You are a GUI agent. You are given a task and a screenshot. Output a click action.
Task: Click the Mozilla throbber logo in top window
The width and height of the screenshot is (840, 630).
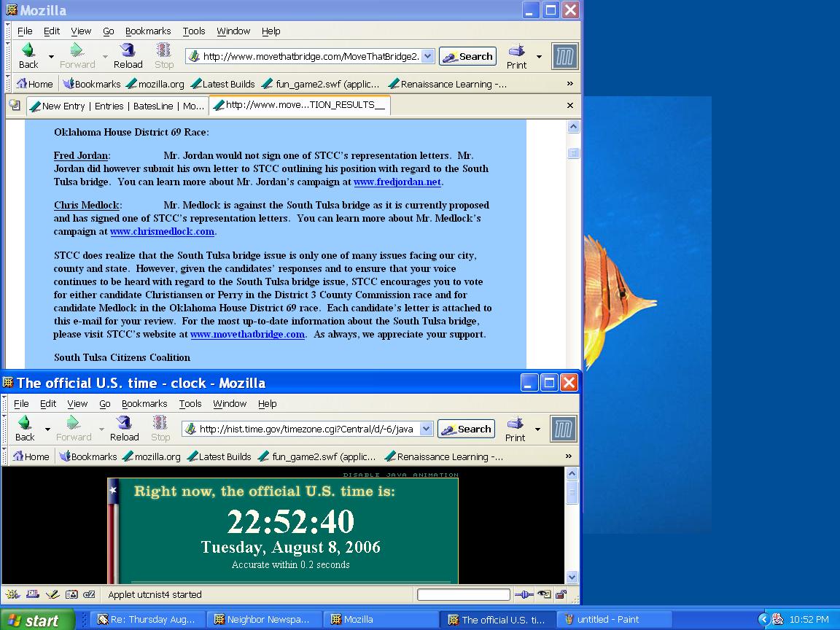564,56
